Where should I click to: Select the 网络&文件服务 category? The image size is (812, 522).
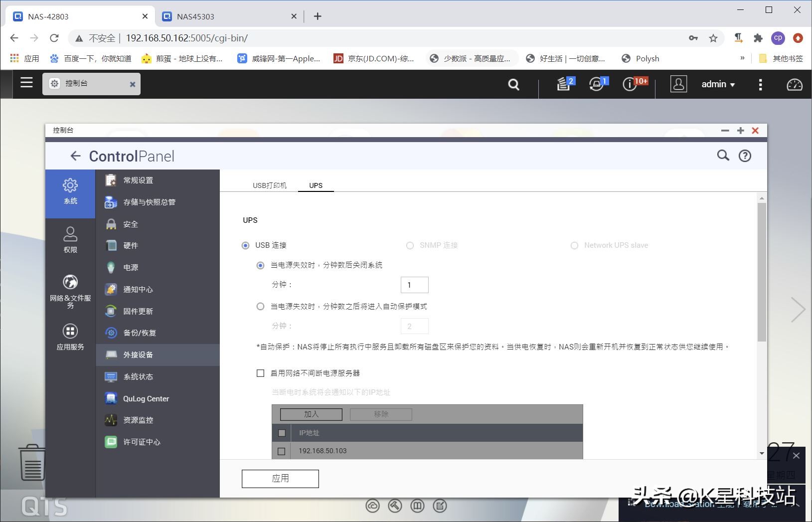[x=70, y=291]
